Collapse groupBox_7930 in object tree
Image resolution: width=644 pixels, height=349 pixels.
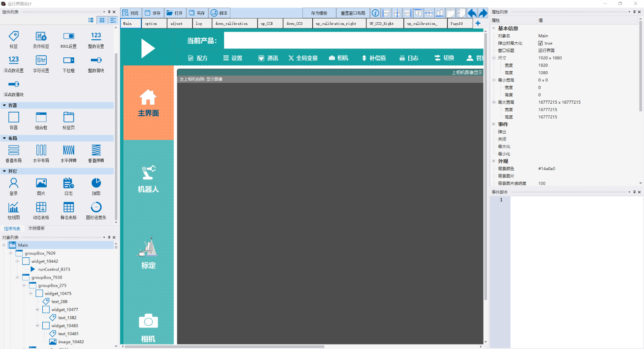coord(17,277)
